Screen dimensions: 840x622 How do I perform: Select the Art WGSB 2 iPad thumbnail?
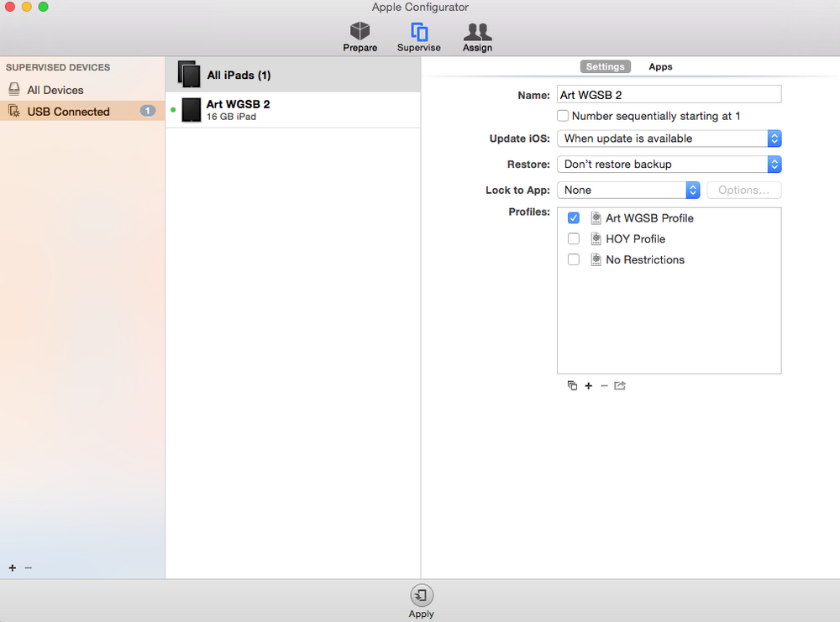[191, 110]
